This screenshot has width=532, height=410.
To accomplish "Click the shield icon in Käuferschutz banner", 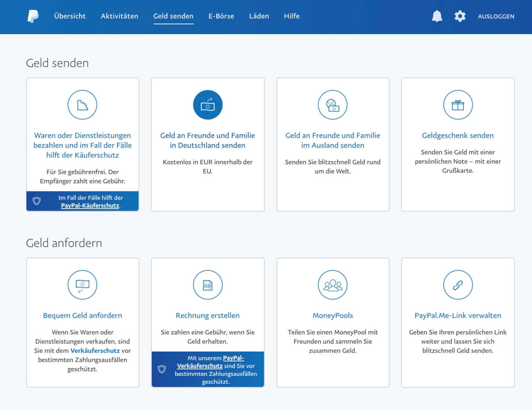I will pyautogui.click(x=36, y=201).
